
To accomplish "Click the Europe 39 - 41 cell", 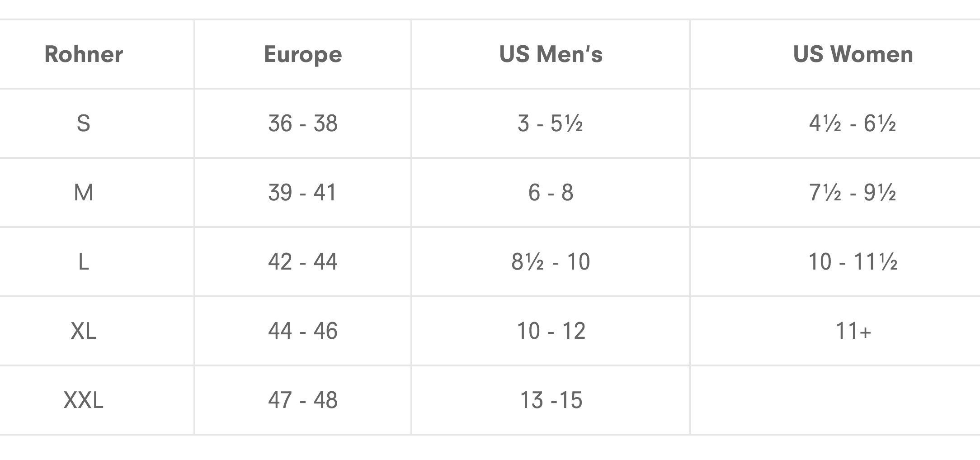I will coord(303,193).
